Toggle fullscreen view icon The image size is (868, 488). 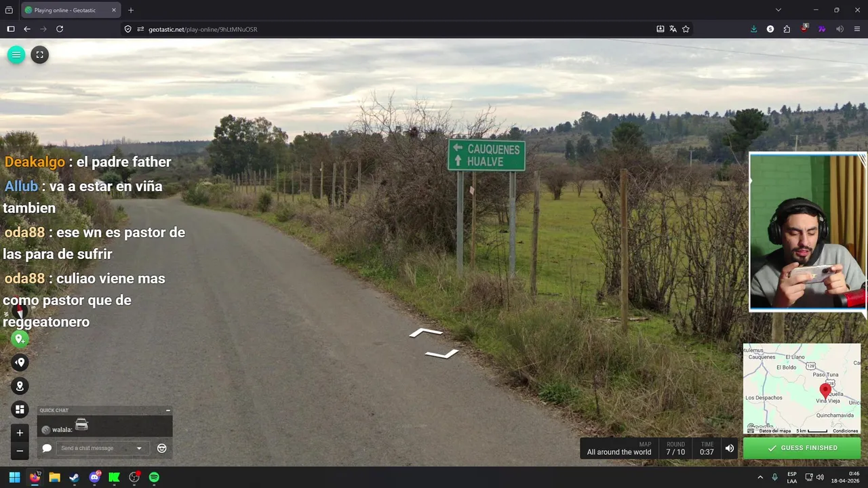[x=39, y=55]
